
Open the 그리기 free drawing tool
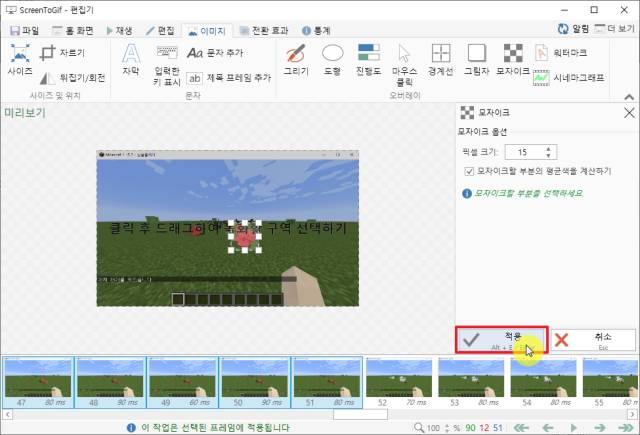click(296, 60)
